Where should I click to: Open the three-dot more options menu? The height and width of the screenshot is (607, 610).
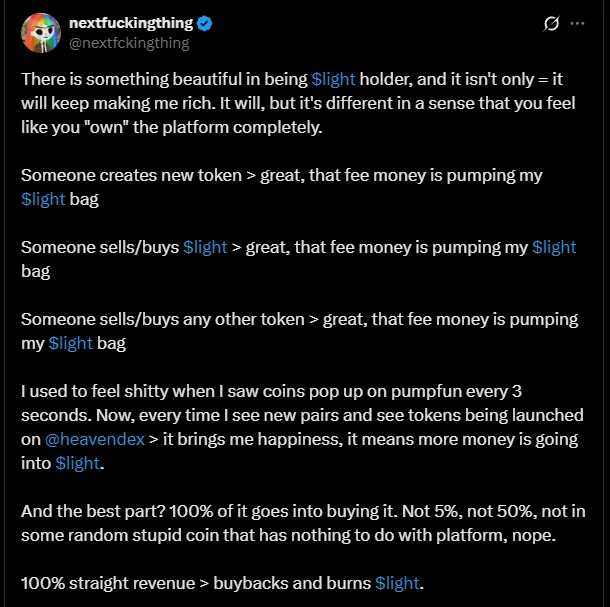(578, 23)
